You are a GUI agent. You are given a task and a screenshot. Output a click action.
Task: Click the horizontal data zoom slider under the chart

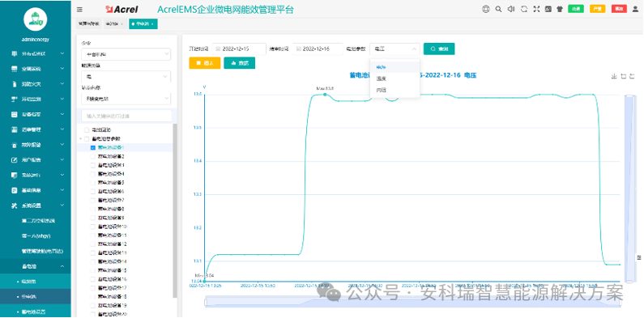tap(412, 303)
